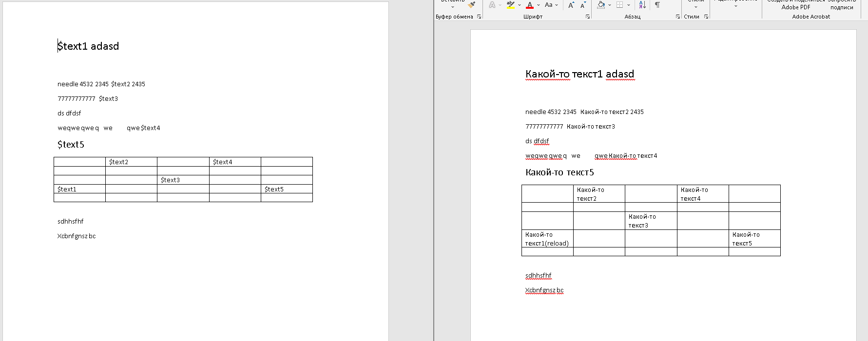Screen dimensions: 868x341
Task: Click the "Какой-то текст5" heading in Word
Action: point(559,172)
